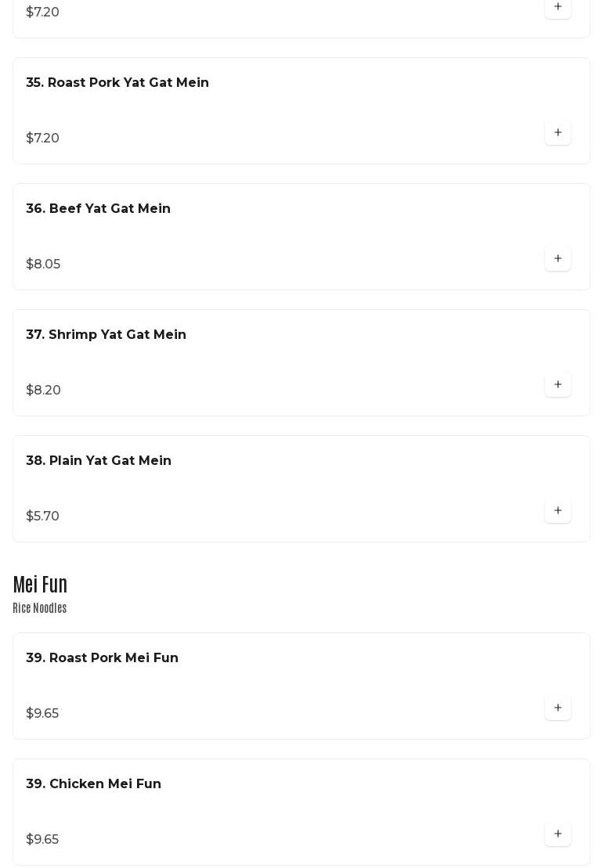Open the 39. Roast Pork Mei Fun item
Screen dimensions: 603x868
click(x=102, y=658)
